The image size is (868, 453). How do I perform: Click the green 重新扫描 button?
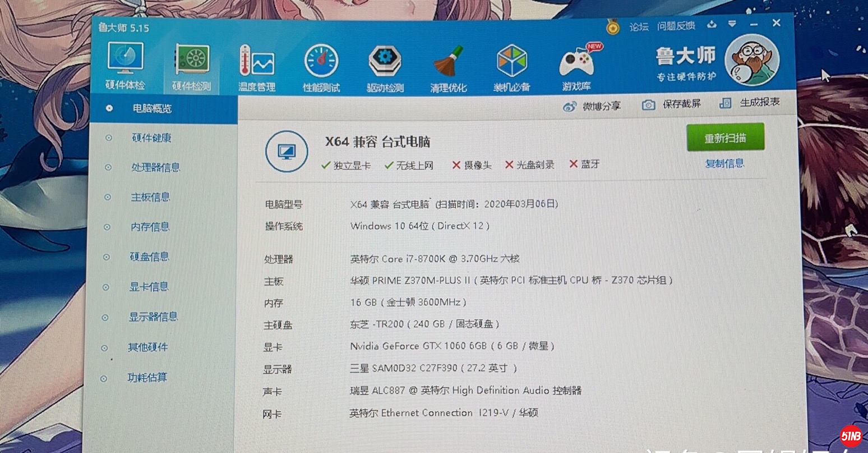(x=726, y=138)
